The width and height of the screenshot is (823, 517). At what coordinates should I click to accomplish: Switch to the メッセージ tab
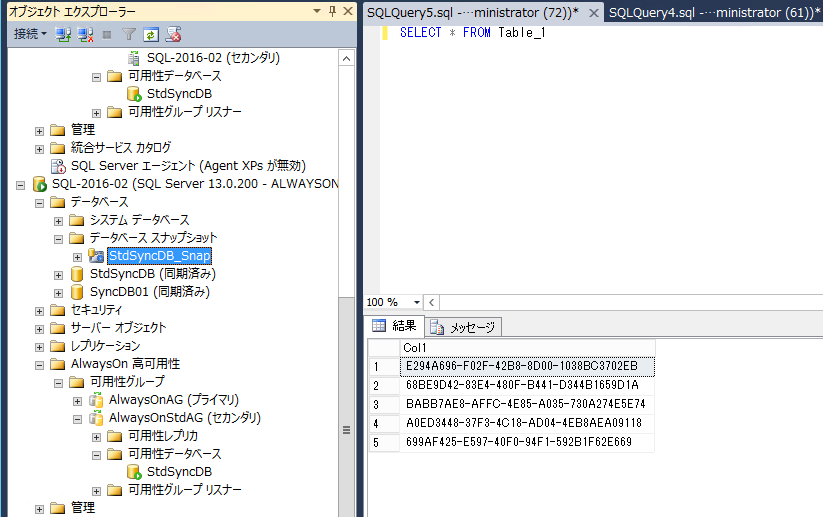463,328
